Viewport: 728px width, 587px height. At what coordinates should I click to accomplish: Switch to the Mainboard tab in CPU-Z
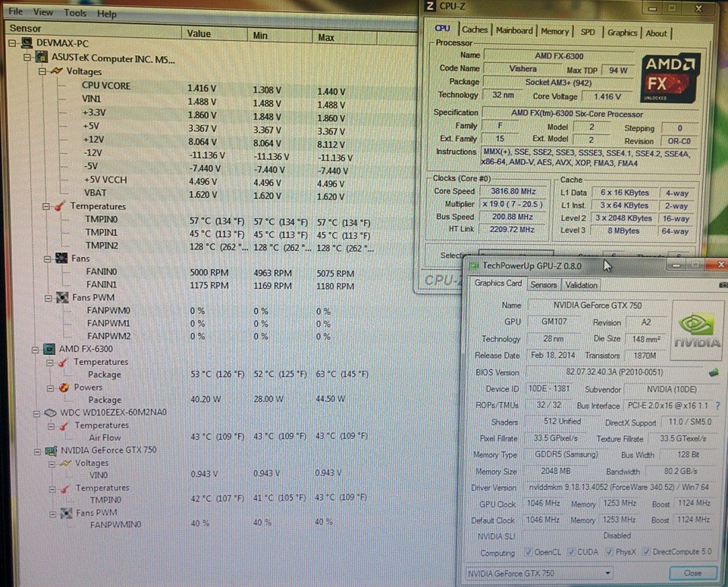click(514, 30)
